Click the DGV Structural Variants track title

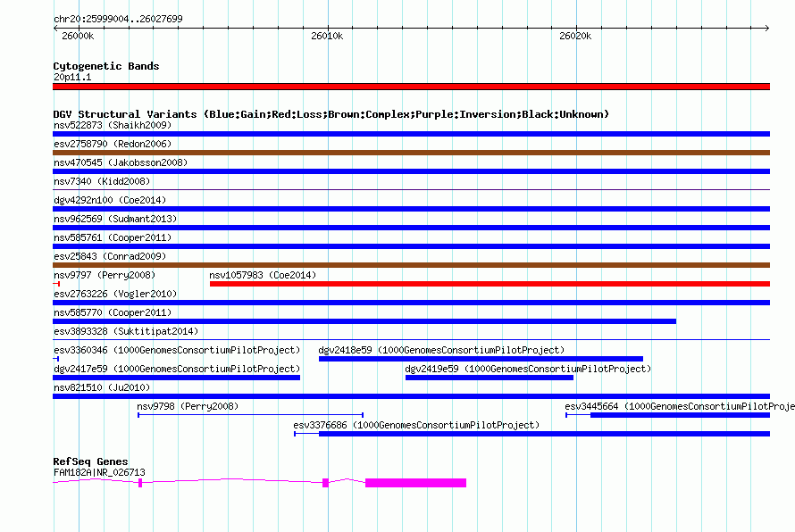click(331, 114)
